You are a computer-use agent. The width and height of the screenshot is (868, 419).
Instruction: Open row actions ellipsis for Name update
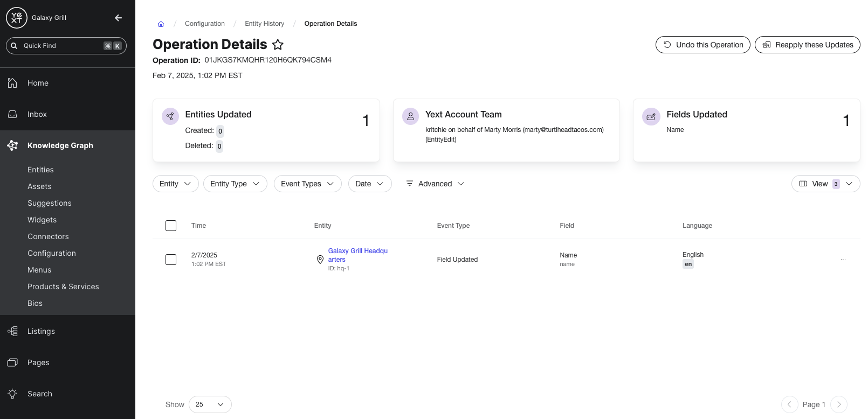tap(843, 260)
